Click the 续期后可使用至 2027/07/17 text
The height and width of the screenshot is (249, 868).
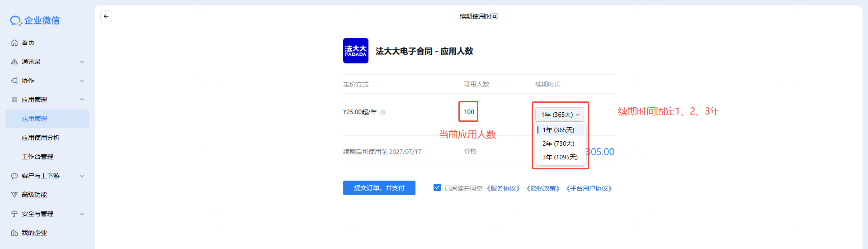pyautogui.click(x=382, y=152)
